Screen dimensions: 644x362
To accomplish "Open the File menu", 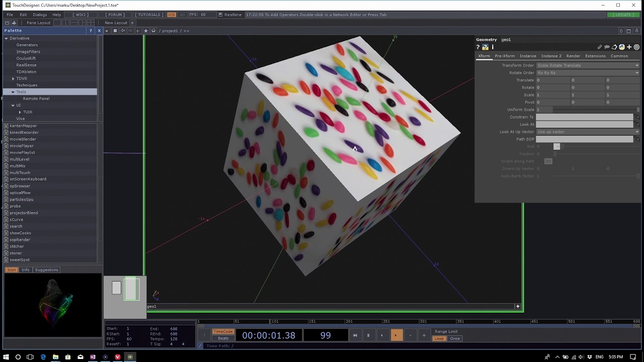I will (x=10, y=15).
